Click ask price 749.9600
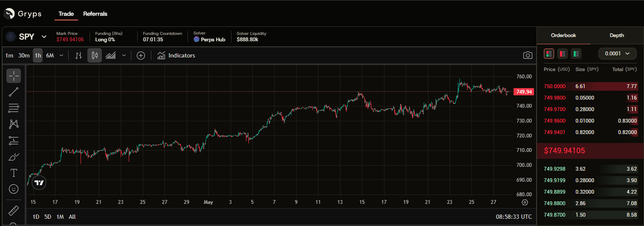 click(x=554, y=121)
